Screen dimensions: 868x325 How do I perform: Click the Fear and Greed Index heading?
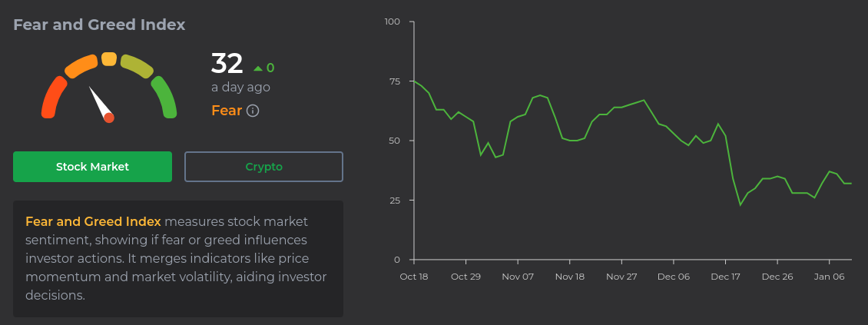tap(99, 25)
